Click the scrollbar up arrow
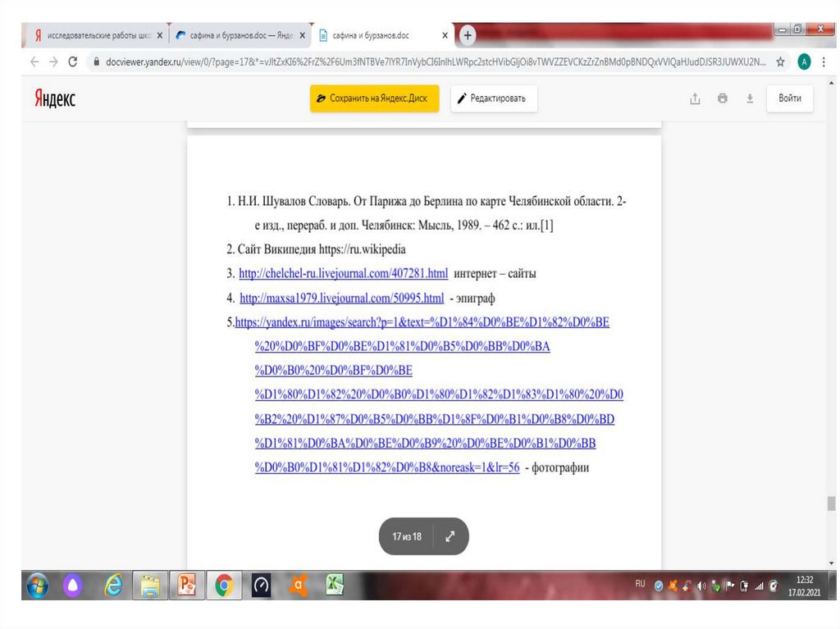Screen dimensions: 840x629 tap(831, 83)
